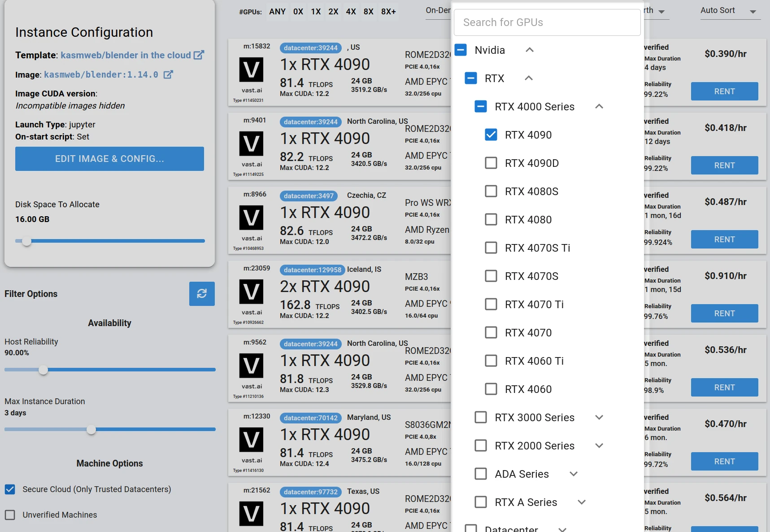Enable Unverified Machines checkbox
The height and width of the screenshot is (532, 770).
10,515
